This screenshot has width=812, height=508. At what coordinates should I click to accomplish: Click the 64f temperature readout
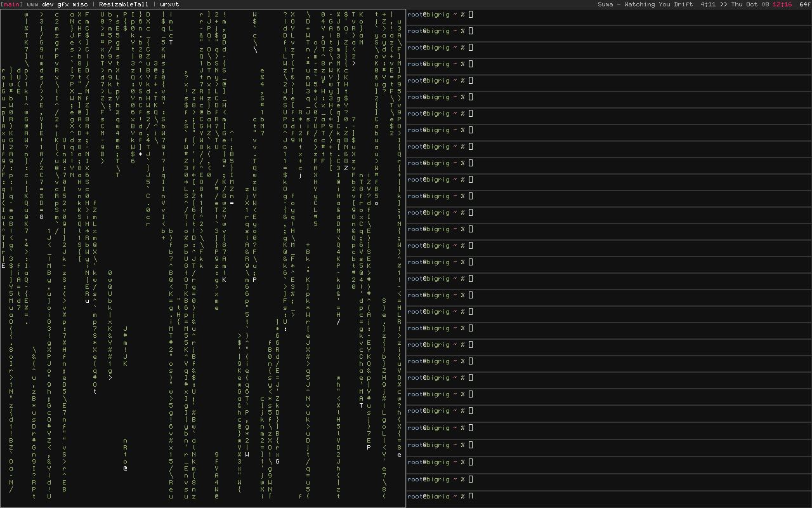805,4
